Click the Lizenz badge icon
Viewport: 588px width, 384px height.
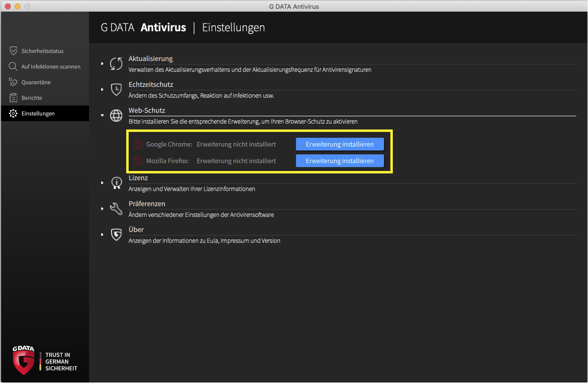(116, 183)
